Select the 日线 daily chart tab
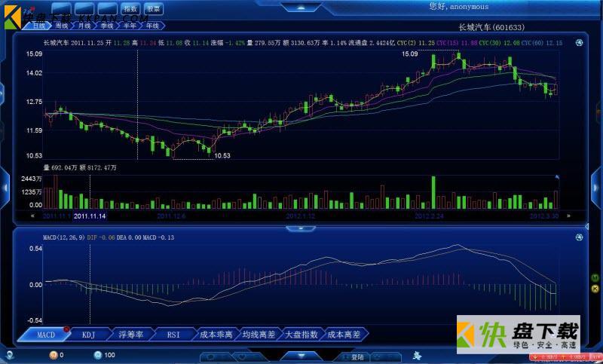Image resolution: width=603 pixels, height=364 pixels. click(38, 26)
